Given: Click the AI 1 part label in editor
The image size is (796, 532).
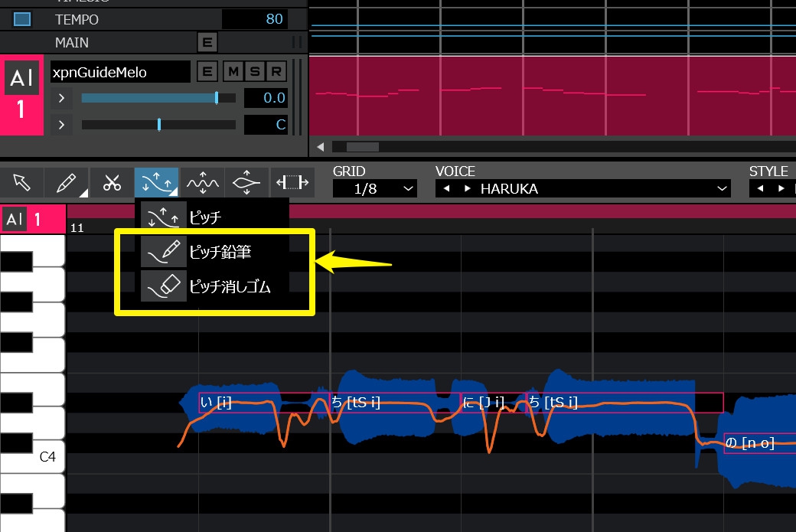Looking at the screenshot, I should point(34,219).
